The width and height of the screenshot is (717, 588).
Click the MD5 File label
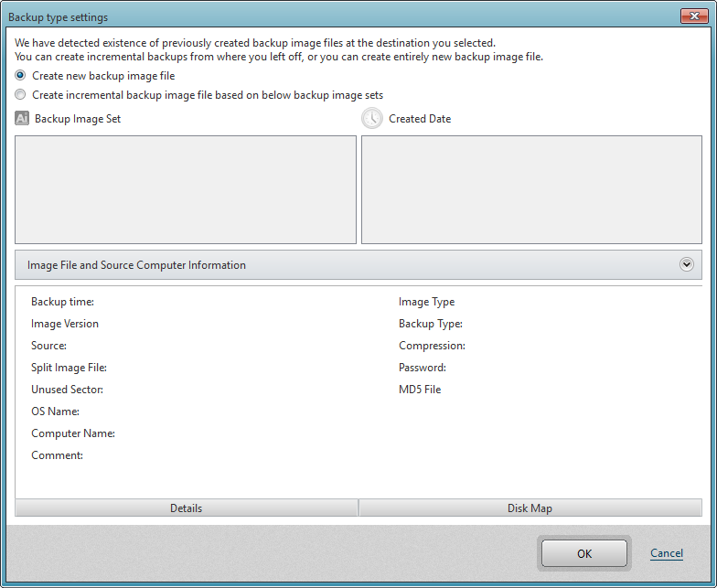pos(420,390)
